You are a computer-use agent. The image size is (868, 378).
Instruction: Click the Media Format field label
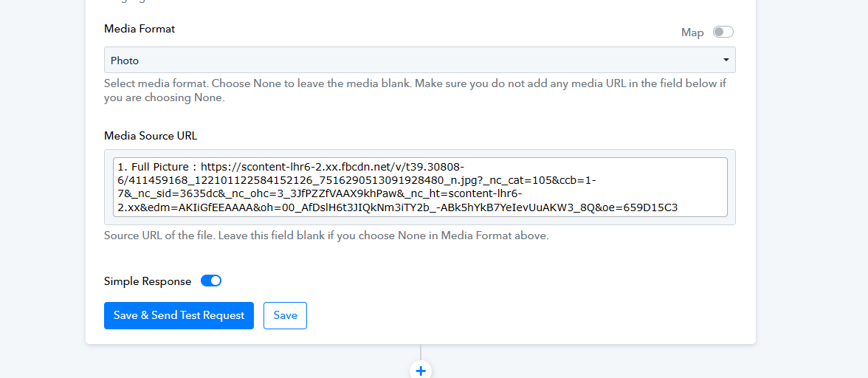point(139,29)
